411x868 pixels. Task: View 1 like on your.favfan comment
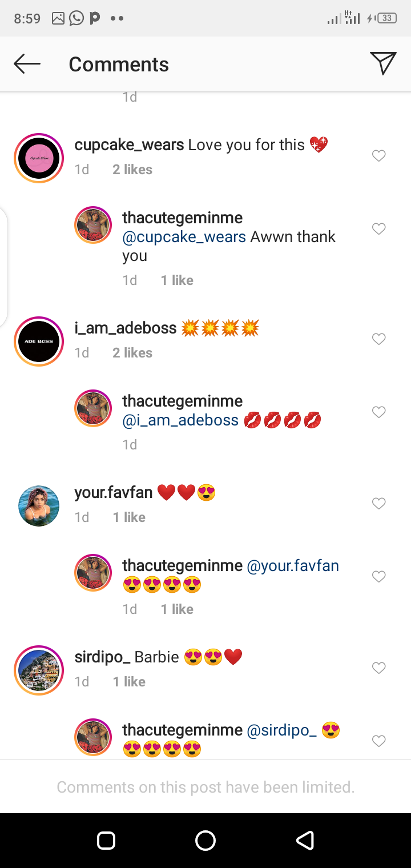129,517
